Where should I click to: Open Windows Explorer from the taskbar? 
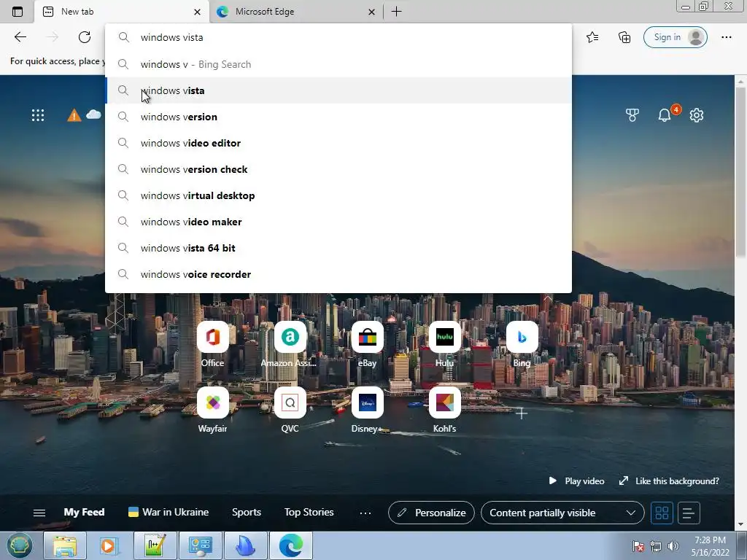(x=65, y=545)
